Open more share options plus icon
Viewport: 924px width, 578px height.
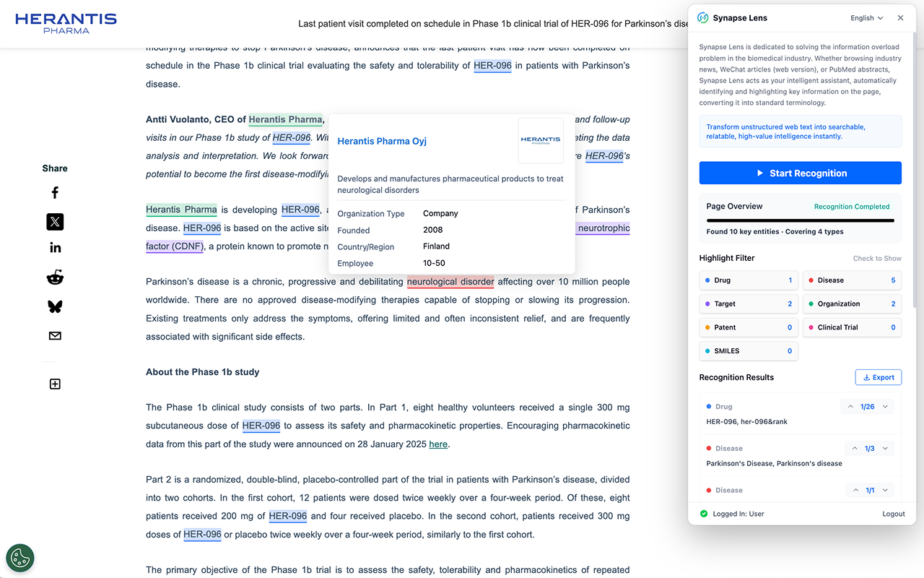point(55,384)
